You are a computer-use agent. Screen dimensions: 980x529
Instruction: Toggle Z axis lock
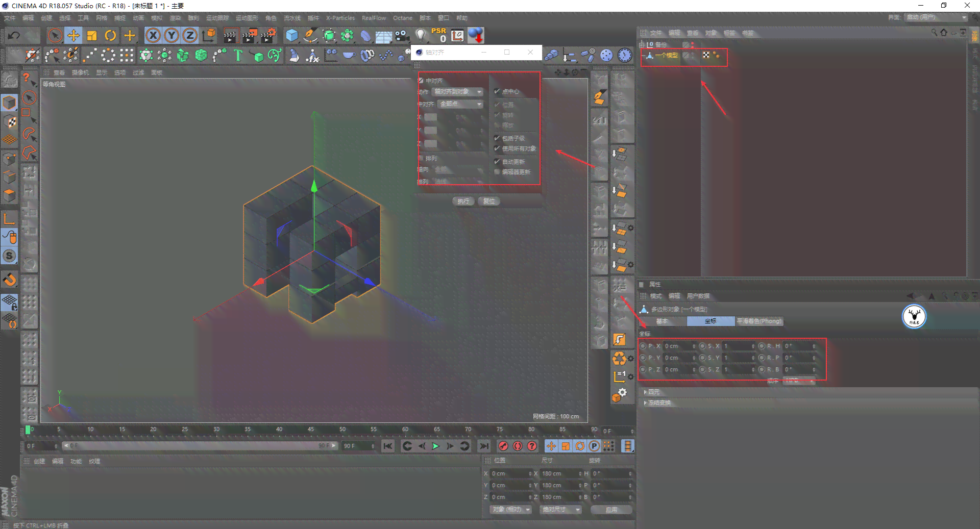[190, 35]
